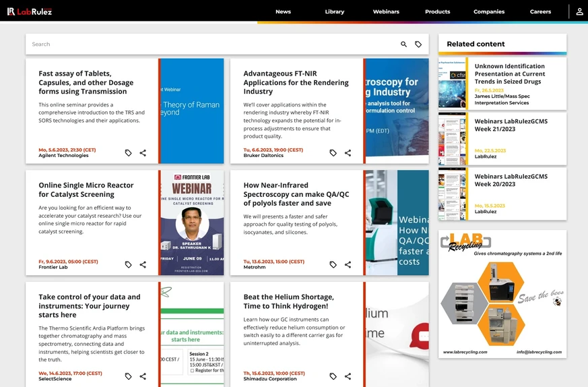
Task: Click the date Fr, 9.6.2023, 05:00 (CEST)
Action: [68, 262]
